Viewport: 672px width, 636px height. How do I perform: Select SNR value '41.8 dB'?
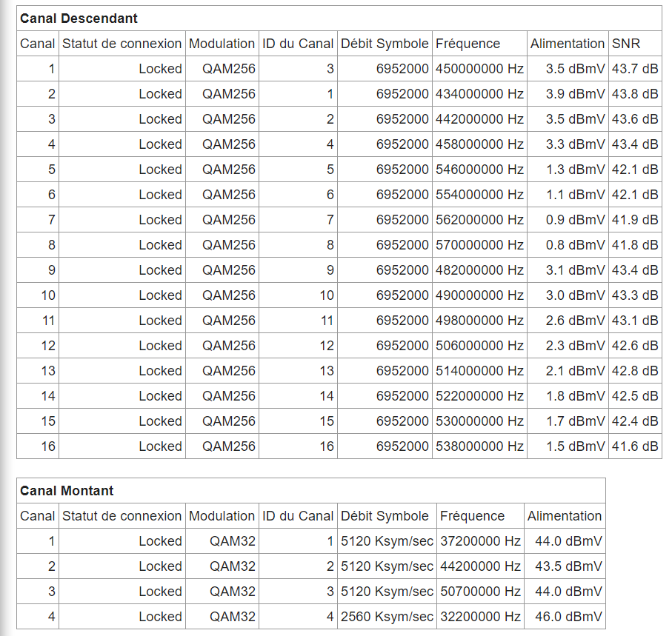[x=635, y=245]
